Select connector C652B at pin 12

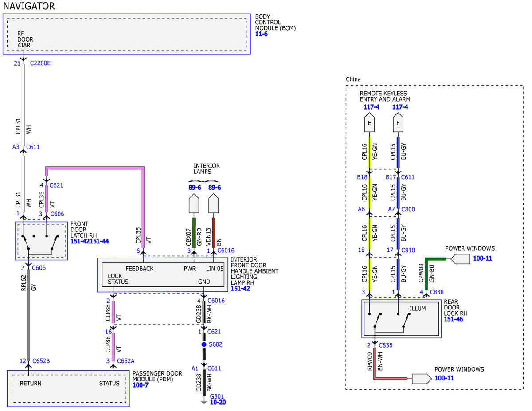41,361
